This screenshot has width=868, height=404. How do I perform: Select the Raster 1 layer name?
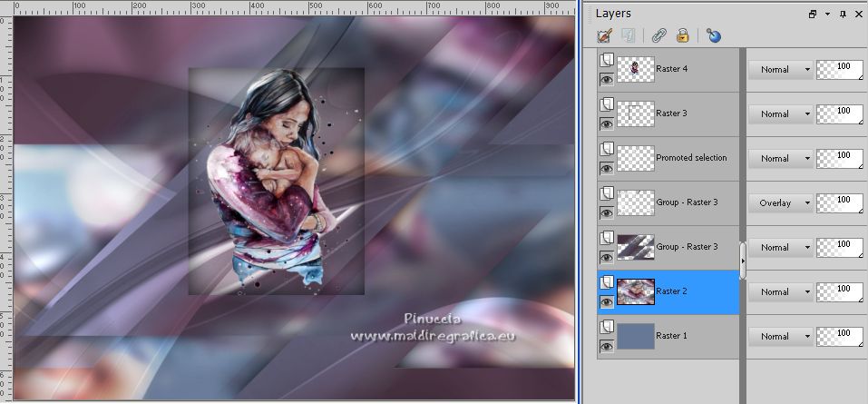click(x=671, y=336)
